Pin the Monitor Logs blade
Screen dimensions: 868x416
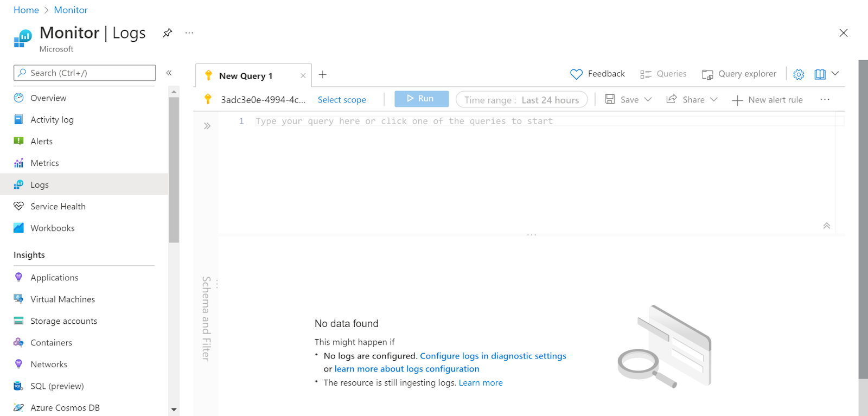167,33
